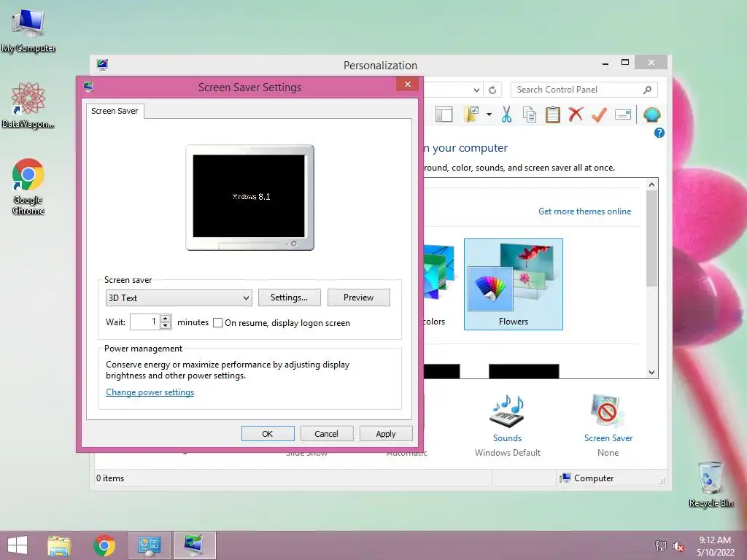Click the Copy pages icon in toolbar
This screenshot has width=747, height=560.
pyautogui.click(x=530, y=114)
